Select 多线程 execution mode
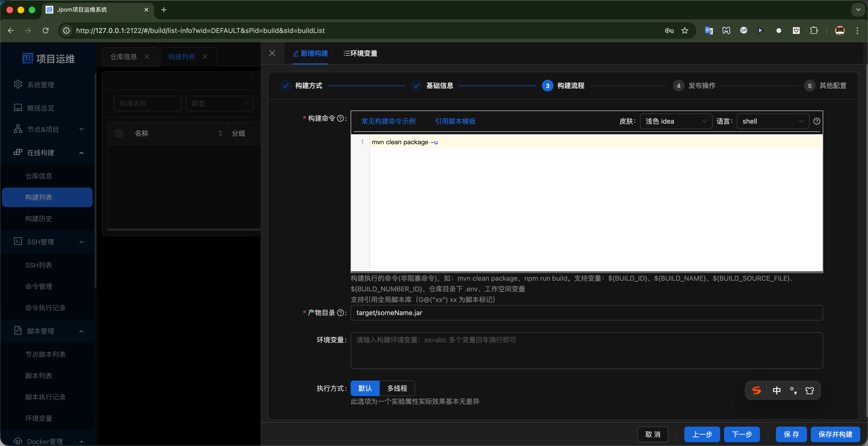Viewport: 868px width, 446px height. [397, 388]
